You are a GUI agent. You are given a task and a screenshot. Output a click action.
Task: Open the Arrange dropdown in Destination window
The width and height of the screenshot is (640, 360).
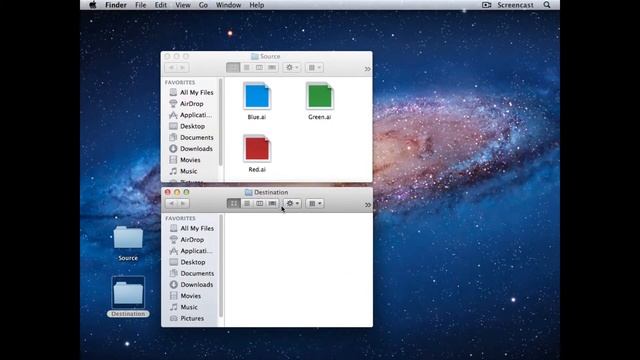[x=315, y=203]
